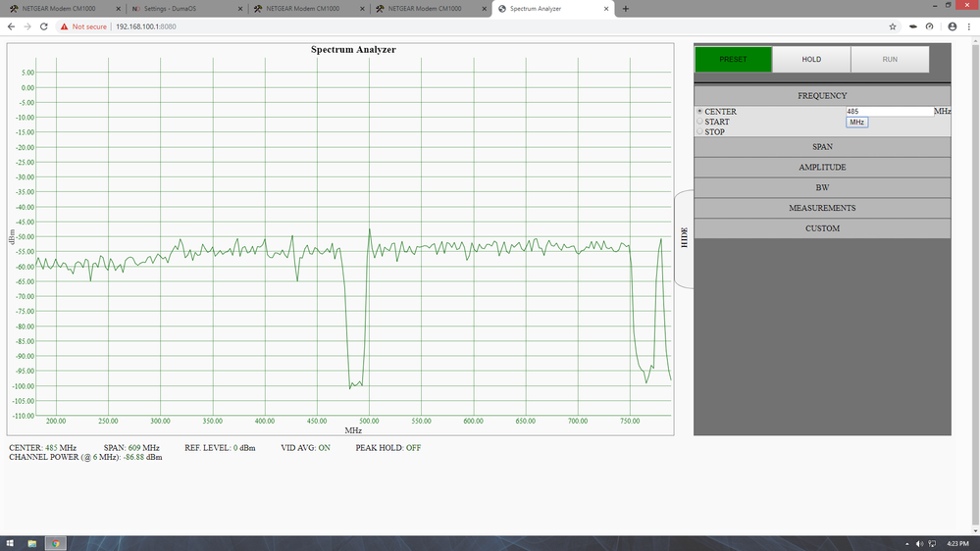Click the CENTER: 485 MHz status text
The image size is (980, 551).
[42, 448]
